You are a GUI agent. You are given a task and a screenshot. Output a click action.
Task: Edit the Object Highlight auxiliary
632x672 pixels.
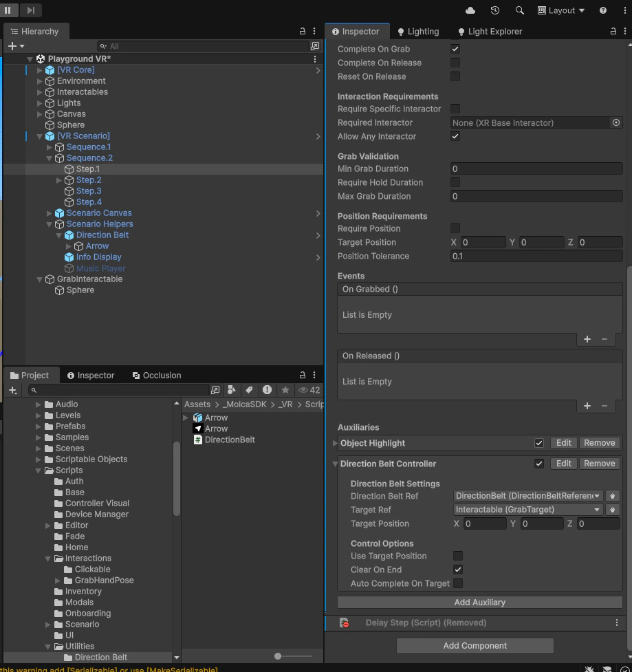[x=563, y=443]
